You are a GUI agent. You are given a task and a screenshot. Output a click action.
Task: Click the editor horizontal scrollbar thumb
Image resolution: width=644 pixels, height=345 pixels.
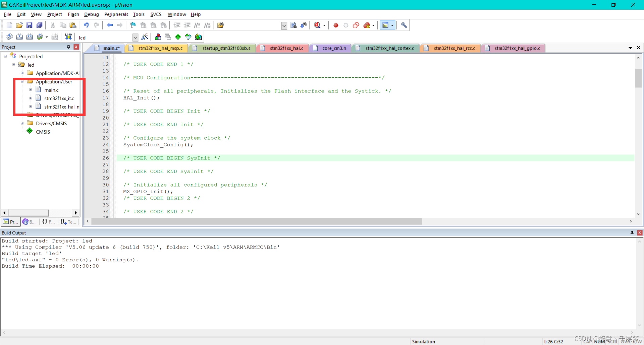pos(257,221)
